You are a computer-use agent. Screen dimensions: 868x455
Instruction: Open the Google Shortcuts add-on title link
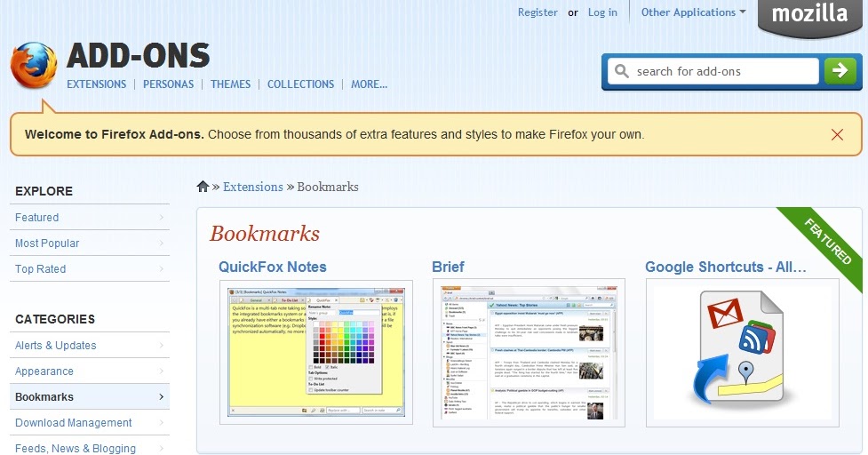pyautogui.click(x=725, y=267)
